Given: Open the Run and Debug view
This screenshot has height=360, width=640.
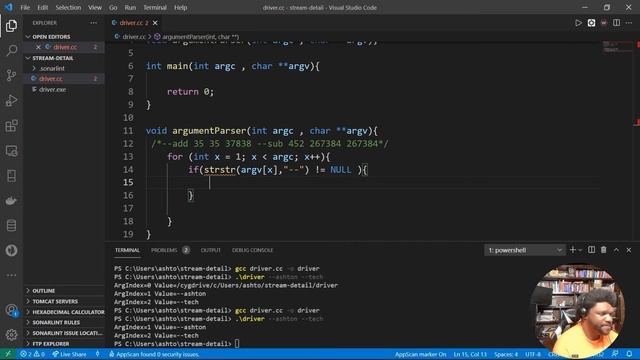Looking at the screenshot, I should tap(11, 100).
